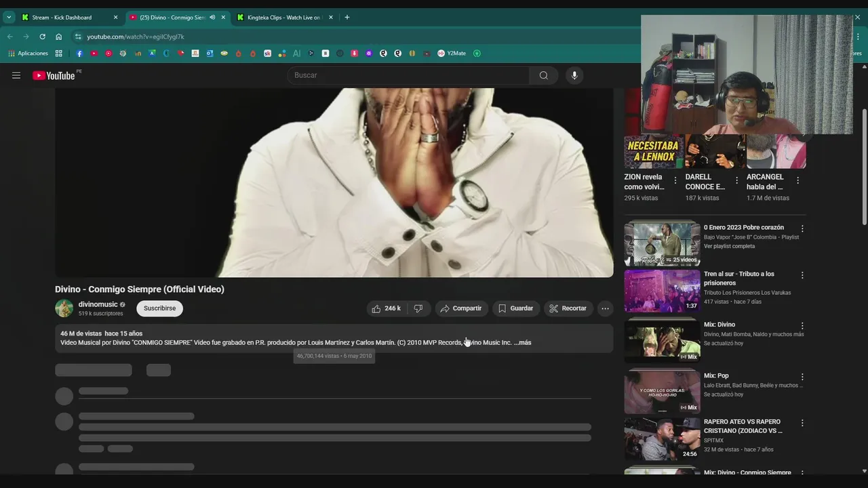Click Ver playlist completa link

729,246
